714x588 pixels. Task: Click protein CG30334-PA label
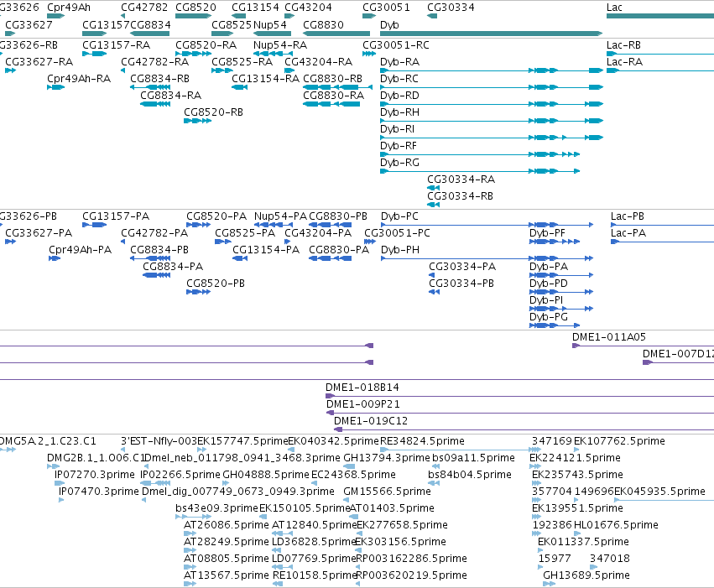[x=462, y=267]
